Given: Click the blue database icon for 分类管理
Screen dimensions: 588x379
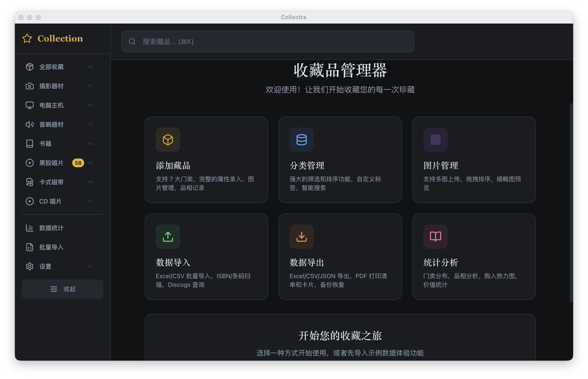Looking at the screenshot, I should [302, 140].
